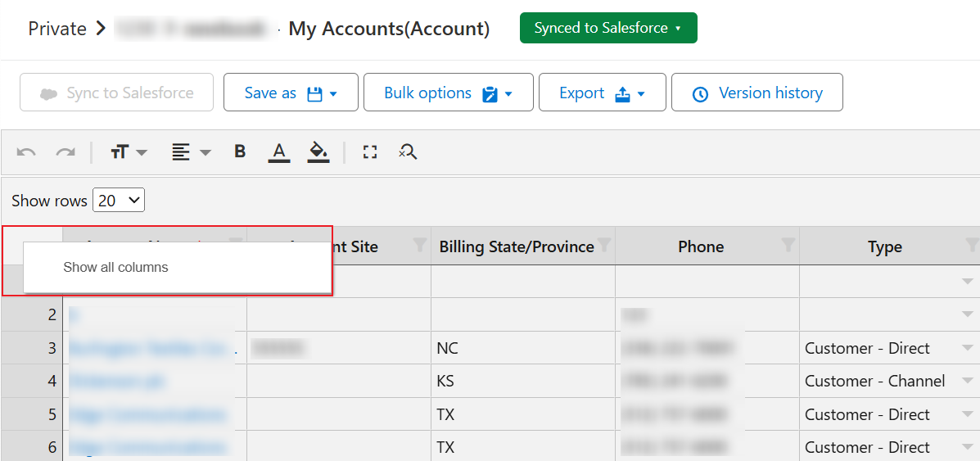
Task: Open the cell fill color tool
Action: click(318, 152)
